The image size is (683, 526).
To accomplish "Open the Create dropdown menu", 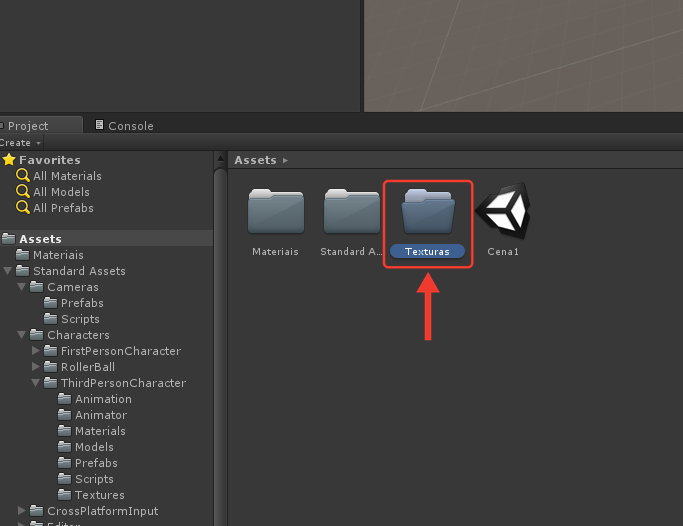I will tap(20, 143).
